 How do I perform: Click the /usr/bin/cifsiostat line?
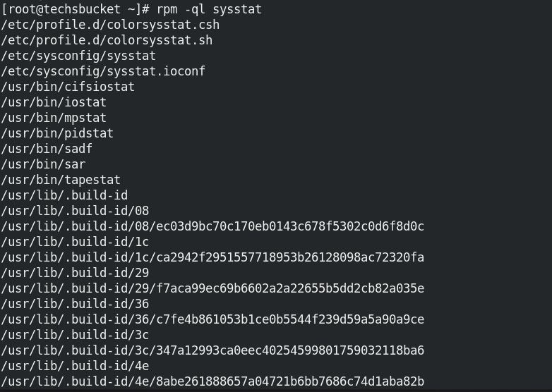click(x=68, y=87)
